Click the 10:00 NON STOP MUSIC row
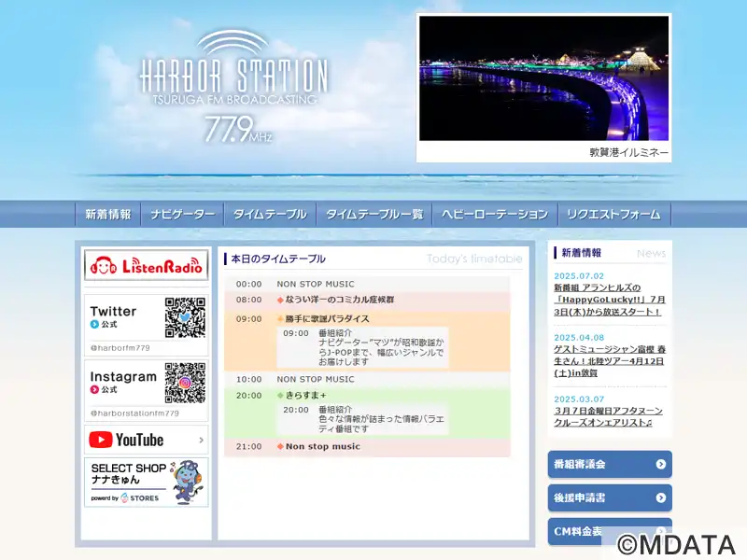747x560 pixels. point(367,380)
